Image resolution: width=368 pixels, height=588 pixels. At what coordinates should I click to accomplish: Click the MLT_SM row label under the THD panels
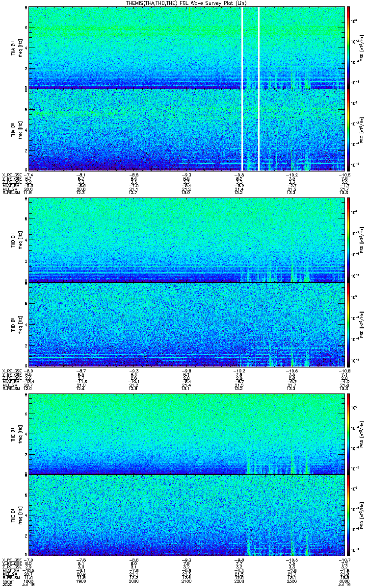(10, 386)
